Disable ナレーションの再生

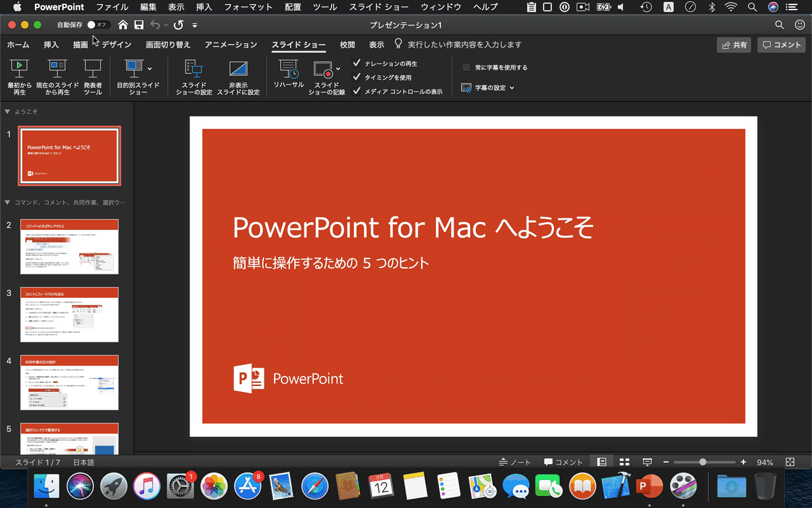[x=356, y=63]
